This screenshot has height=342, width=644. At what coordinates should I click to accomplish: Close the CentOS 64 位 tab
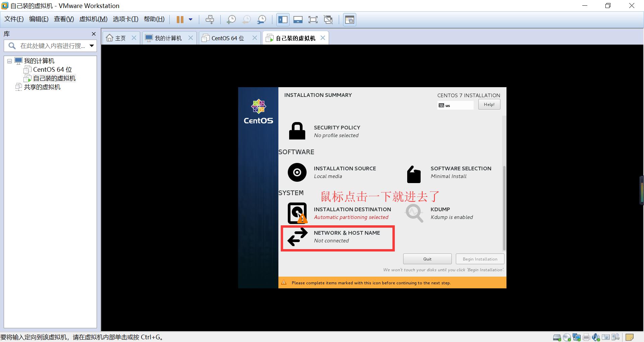coord(255,38)
